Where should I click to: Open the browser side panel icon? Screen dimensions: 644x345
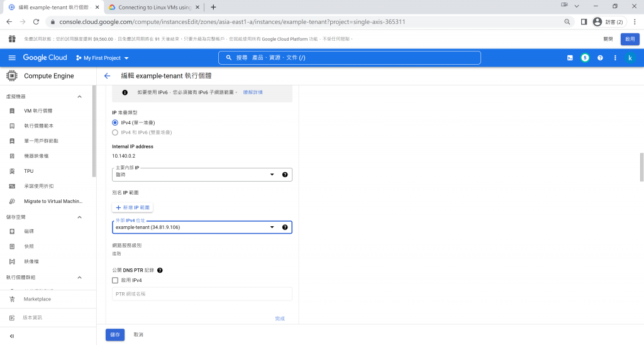click(x=584, y=22)
